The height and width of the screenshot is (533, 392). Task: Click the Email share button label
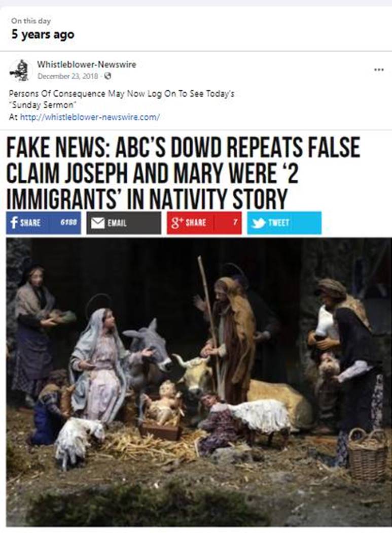[117, 223]
